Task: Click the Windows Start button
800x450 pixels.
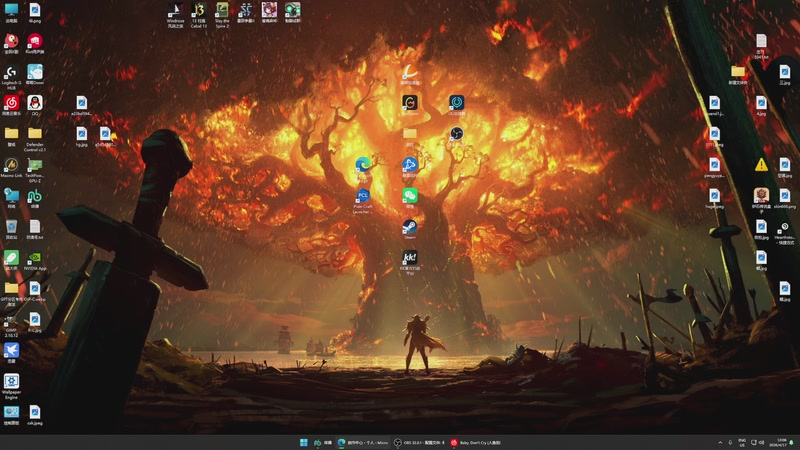Action: [x=304, y=442]
